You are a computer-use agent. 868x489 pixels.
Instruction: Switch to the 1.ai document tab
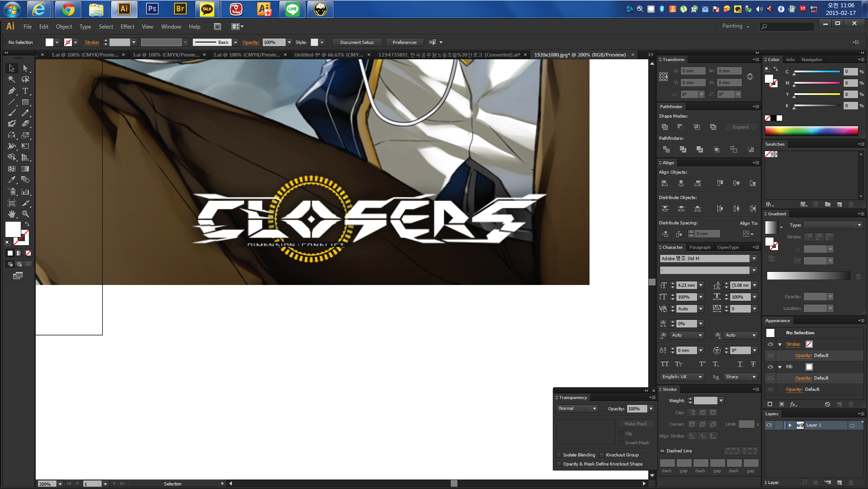85,55
